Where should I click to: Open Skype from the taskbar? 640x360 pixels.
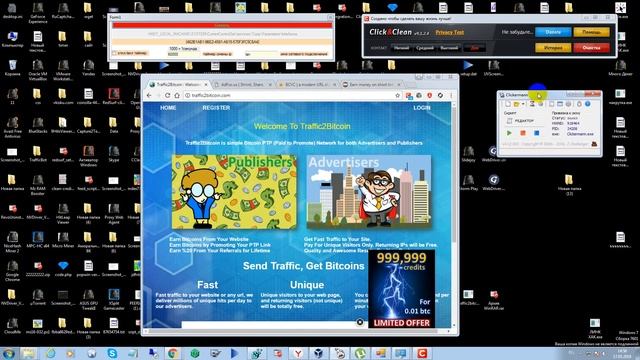pyautogui.click(x=112, y=353)
